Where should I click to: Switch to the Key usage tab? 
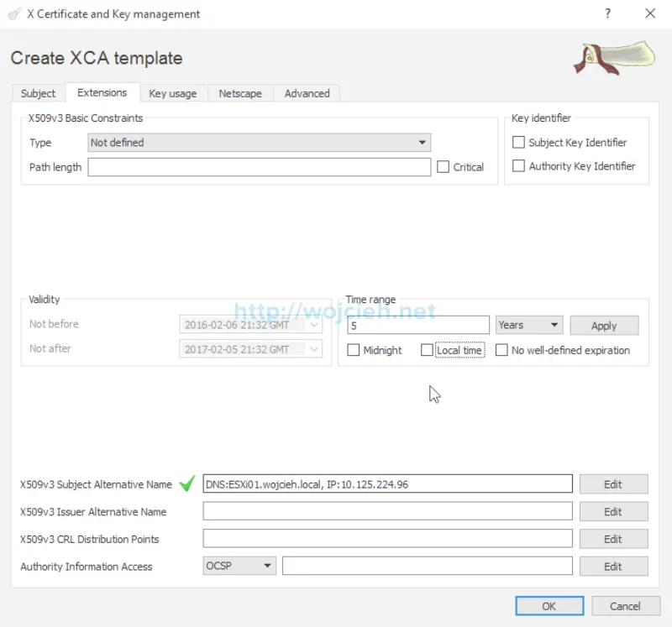tap(174, 93)
